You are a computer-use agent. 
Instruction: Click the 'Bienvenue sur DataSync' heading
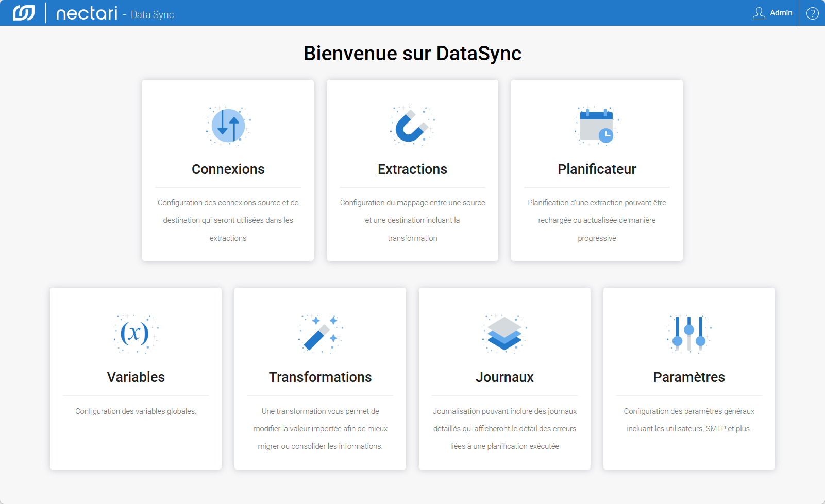[x=412, y=54]
